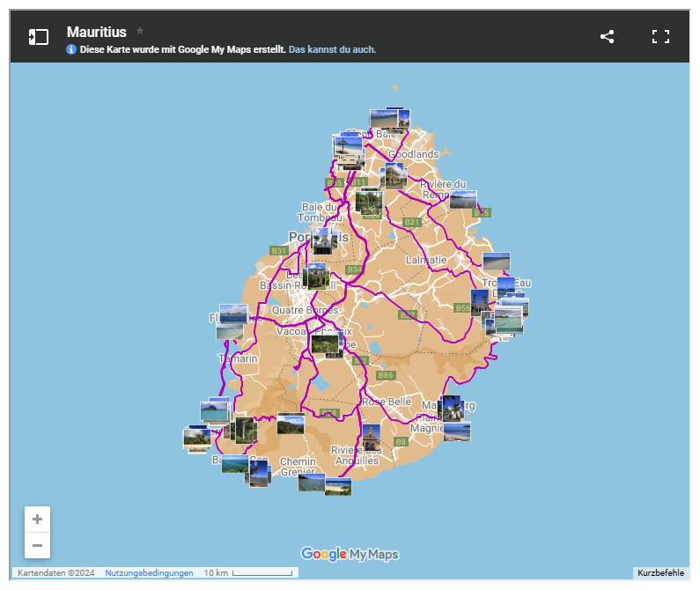Star the Mauritius map

pyautogui.click(x=140, y=31)
